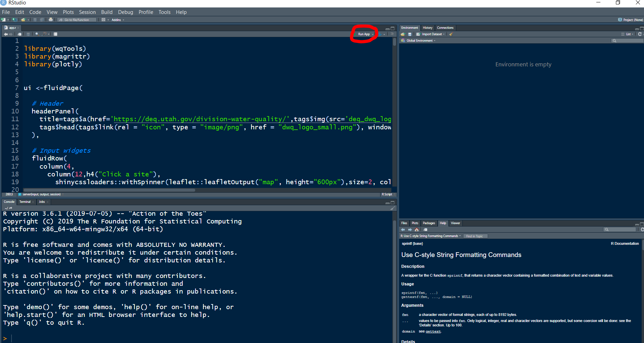Image resolution: width=644 pixels, height=343 pixels.
Task: Click the compile report notebook icon
Action: [x=55, y=34]
